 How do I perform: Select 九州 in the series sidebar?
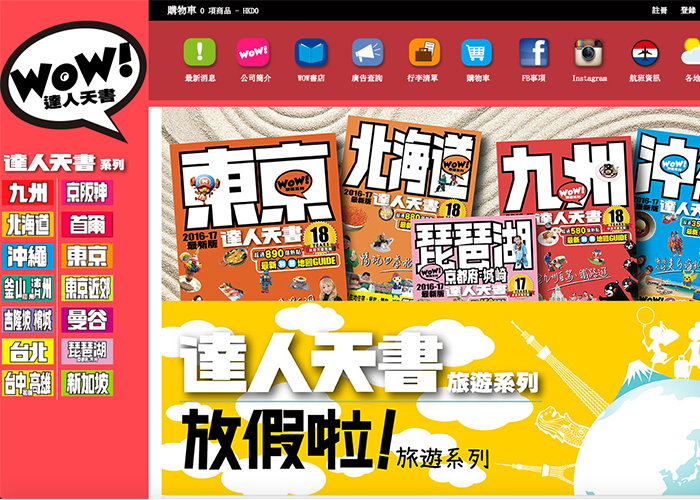click(x=27, y=192)
